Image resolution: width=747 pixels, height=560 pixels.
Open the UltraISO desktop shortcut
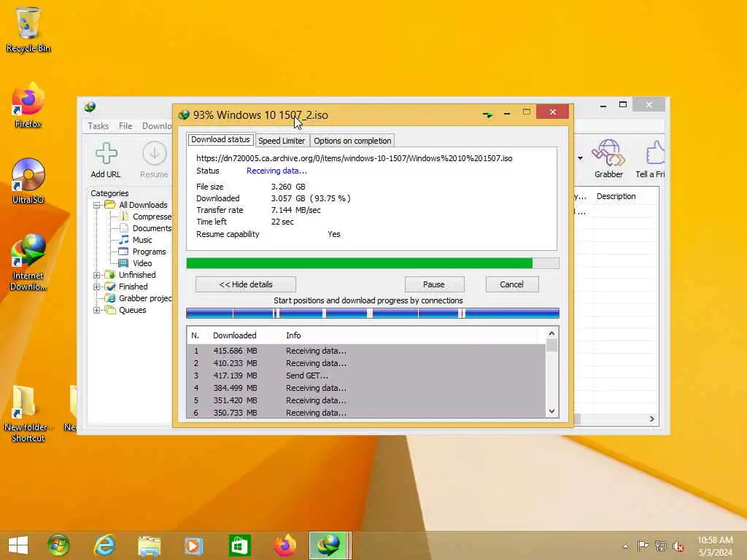click(x=28, y=181)
